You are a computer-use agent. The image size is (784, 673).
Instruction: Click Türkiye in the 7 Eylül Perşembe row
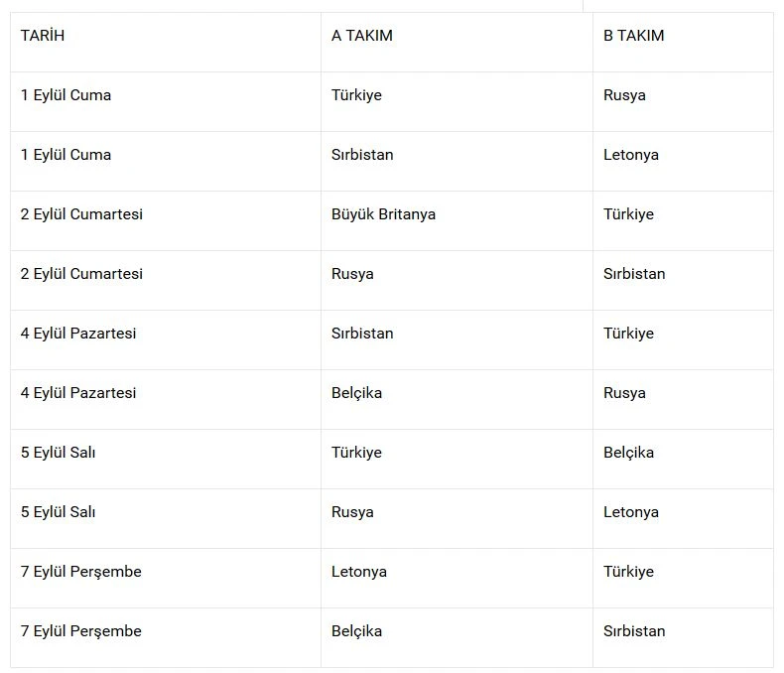pyautogui.click(x=628, y=572)
